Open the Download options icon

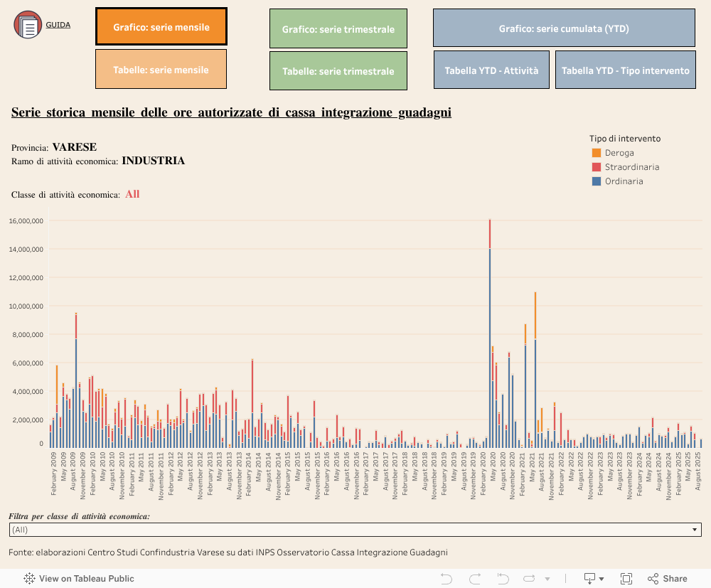point(589,578)
